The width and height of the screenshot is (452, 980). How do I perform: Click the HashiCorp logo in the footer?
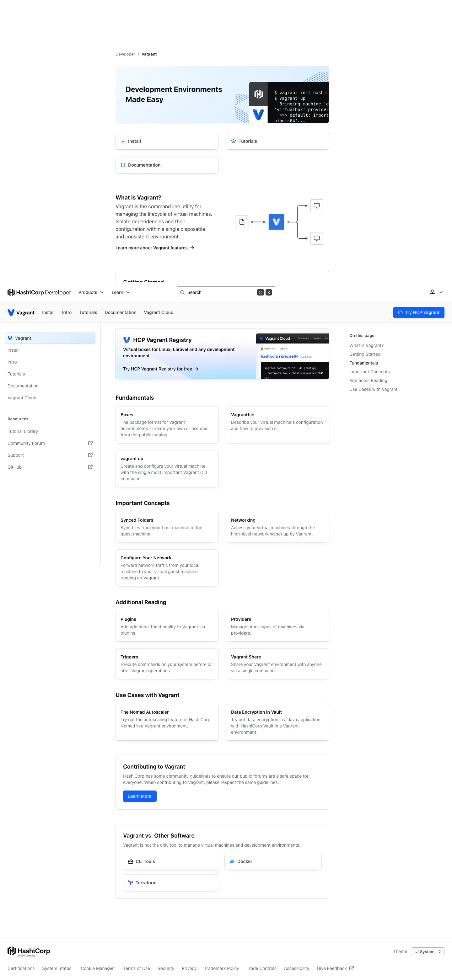coord(29,951)
